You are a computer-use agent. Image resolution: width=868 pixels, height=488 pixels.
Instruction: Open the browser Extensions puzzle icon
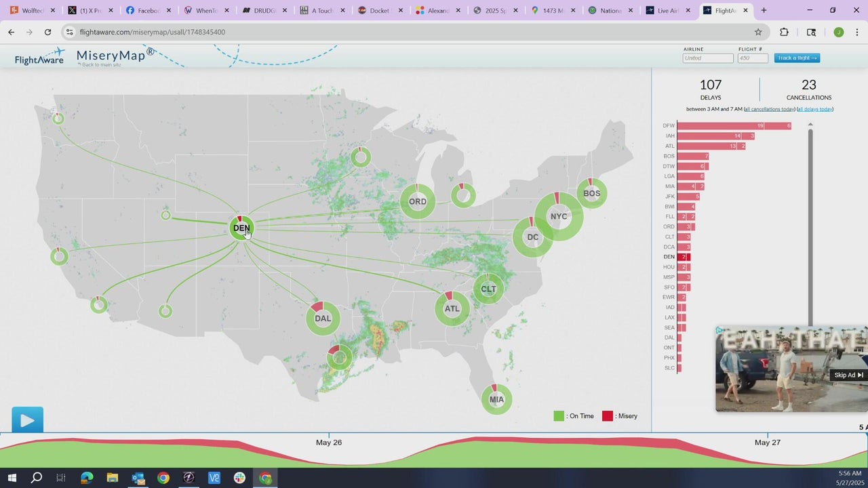point(784,32)
